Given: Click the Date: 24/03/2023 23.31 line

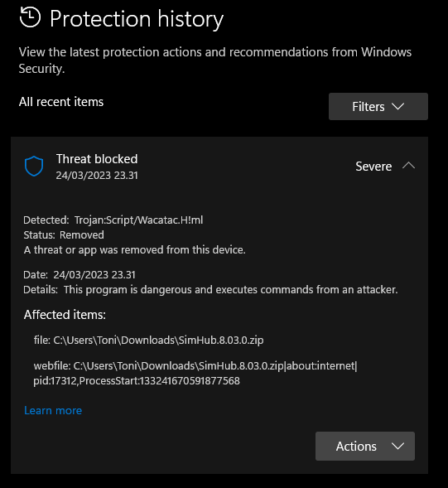Looking at the screenshot, I should coord(79,275).
